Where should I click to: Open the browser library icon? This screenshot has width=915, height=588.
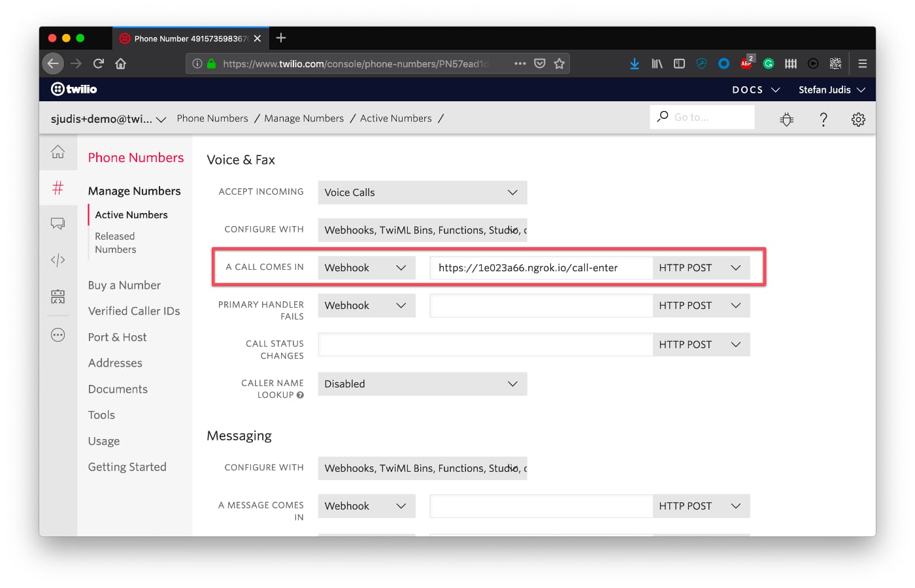click(657, 63)
